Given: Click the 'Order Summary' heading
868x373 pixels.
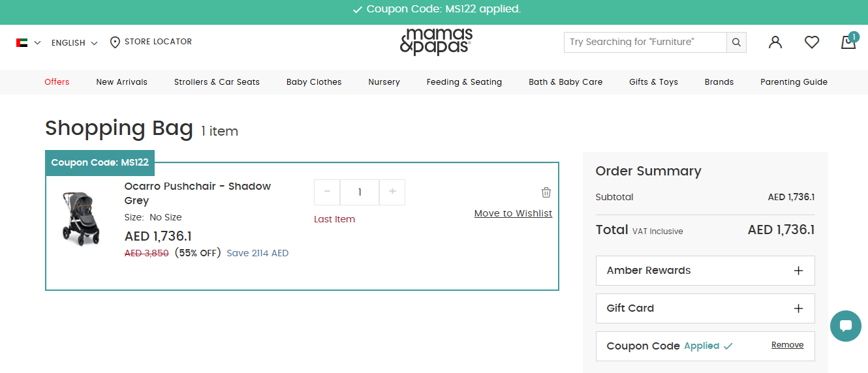Looking at the screenshot, I should 649,171.
